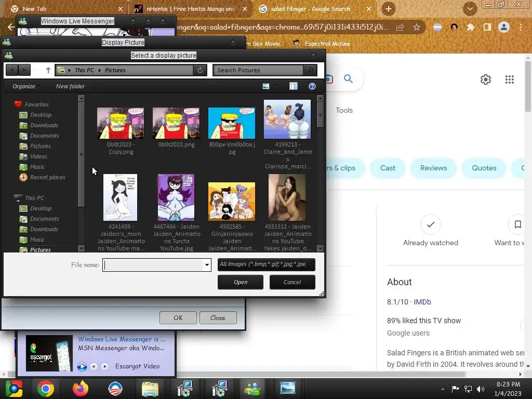
Task: Open File Explorer on the taskbar
Action: click(150, 389)
